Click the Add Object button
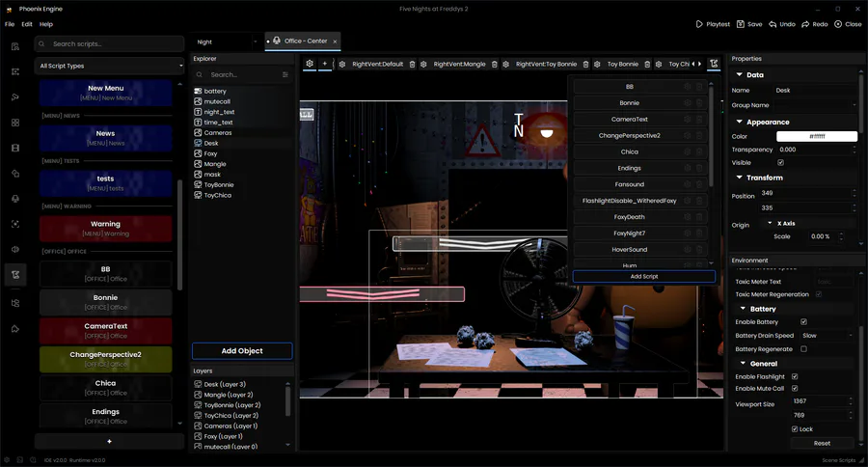This screenshot has height=467, width=868. point(242,351)
